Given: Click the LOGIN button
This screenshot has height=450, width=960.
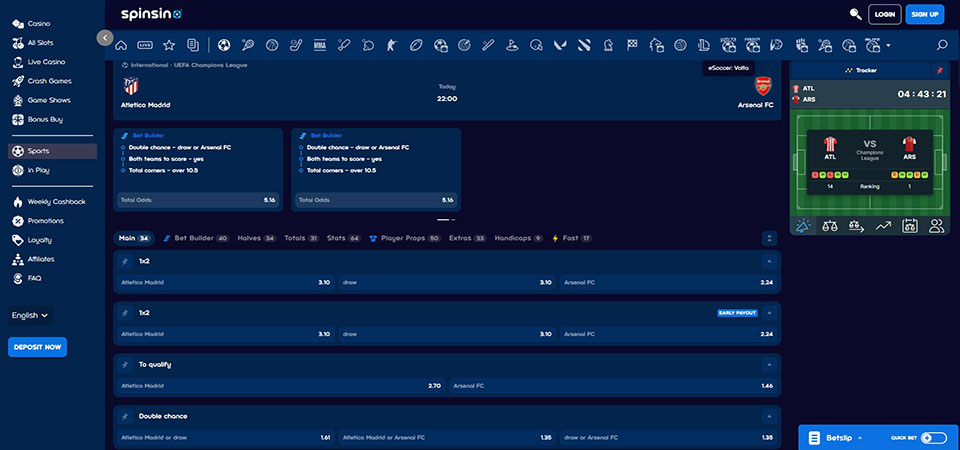Looking at the screenshot, I should click(885, 14).
